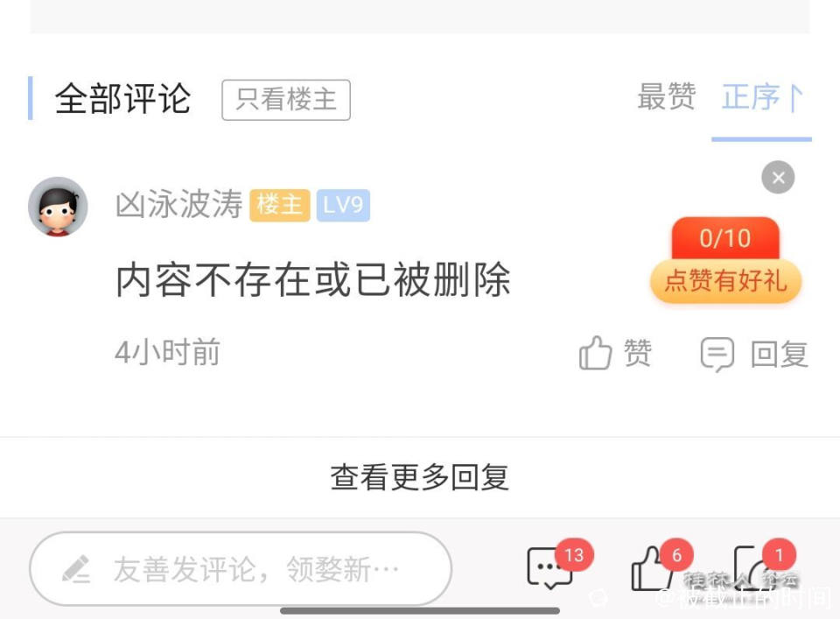Open the 点赞有好礼 reward button
840x619 pixels.
pos(726,281)
